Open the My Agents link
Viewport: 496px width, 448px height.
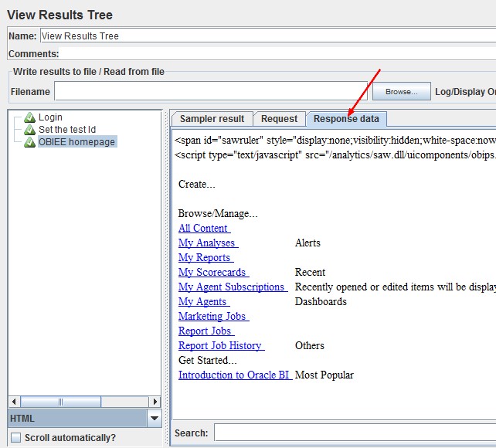point(204,301)
